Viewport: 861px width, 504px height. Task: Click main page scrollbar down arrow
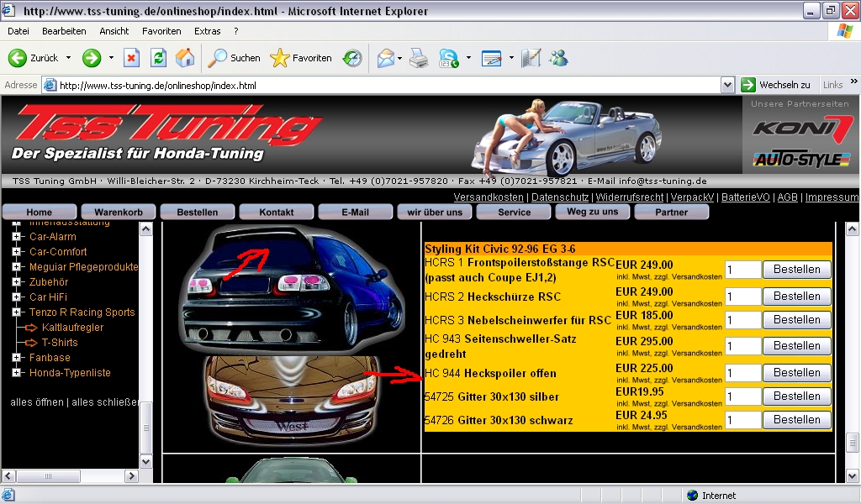853,476
